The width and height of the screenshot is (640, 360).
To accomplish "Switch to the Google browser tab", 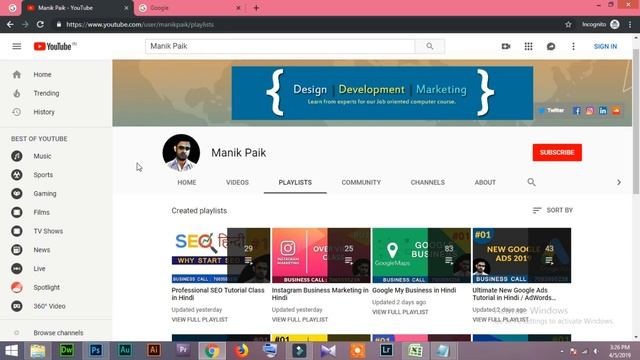I will click(190, 8).
